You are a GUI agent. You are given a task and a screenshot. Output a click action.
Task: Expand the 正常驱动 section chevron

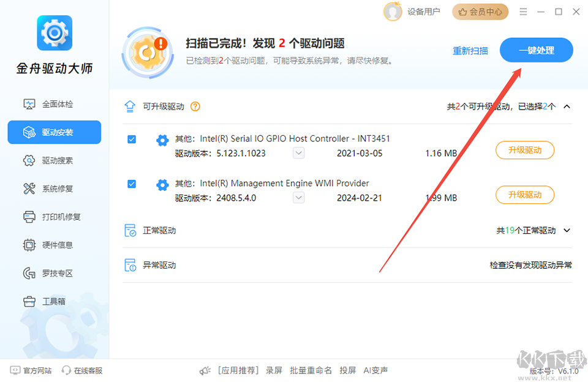(567, 230)
